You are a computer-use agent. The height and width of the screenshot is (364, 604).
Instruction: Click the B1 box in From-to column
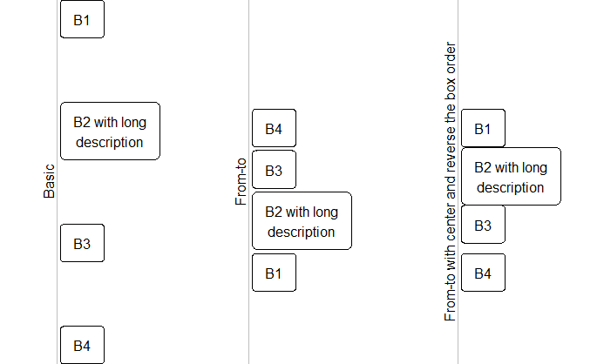[274, 273]
